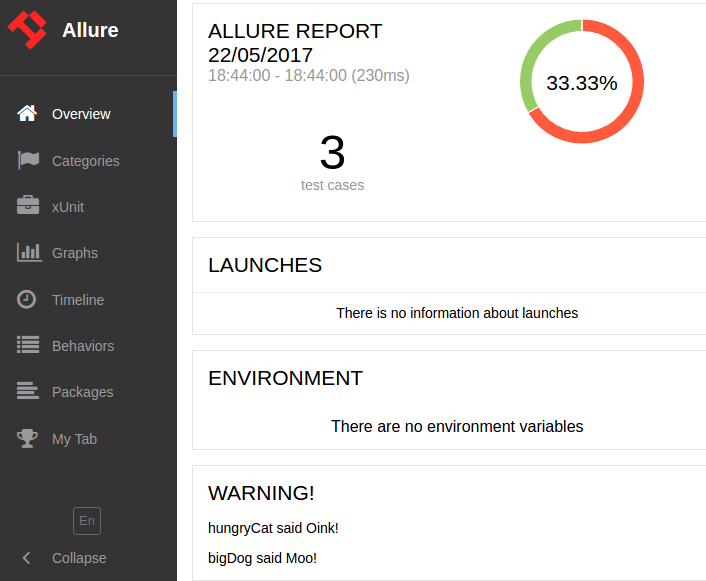Click the xUnit briefcase icon

point(28,205)
